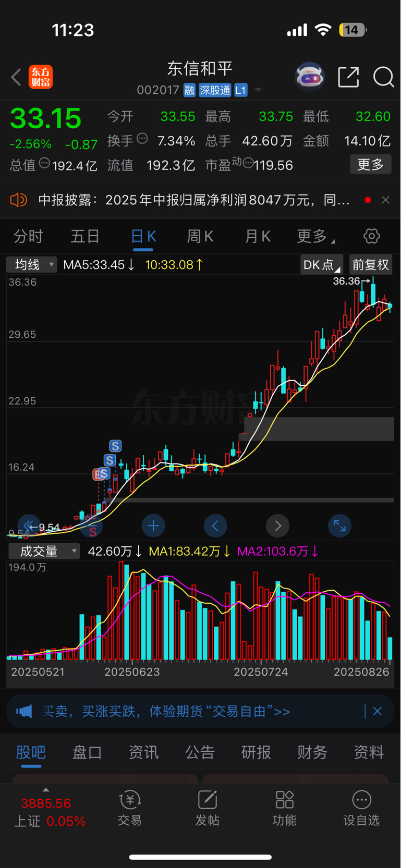Tap the 上证 3885.56 index value
This screenshot has height=868, width=401.
coord(46,803)
